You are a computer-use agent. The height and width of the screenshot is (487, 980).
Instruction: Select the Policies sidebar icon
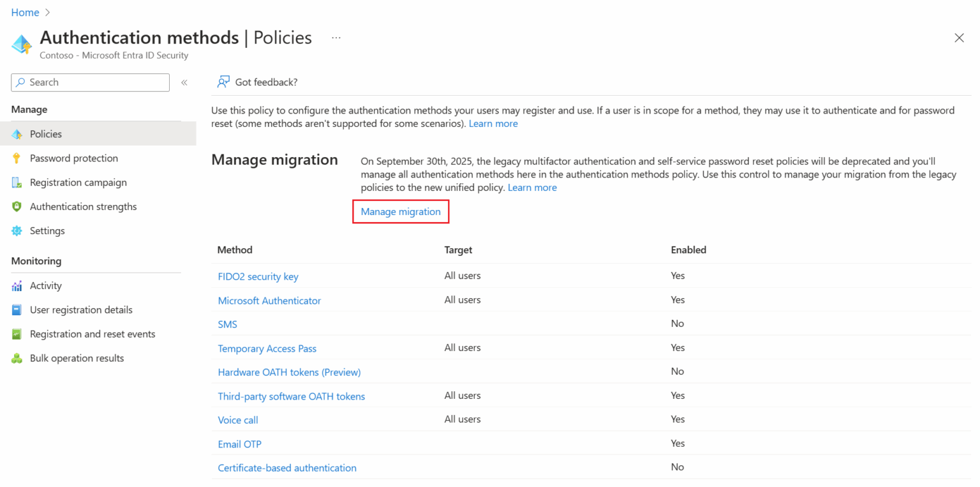coord(17,134)
